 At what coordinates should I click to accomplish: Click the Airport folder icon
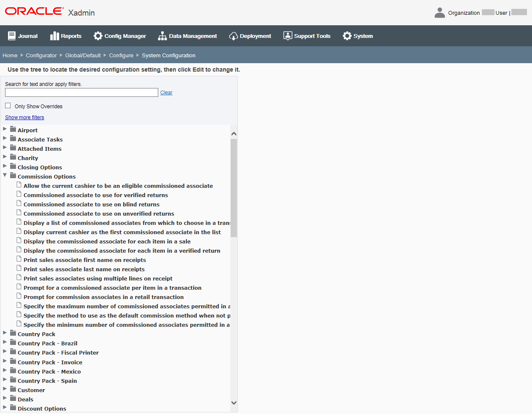pyautogui.click(x=13, y=130)
